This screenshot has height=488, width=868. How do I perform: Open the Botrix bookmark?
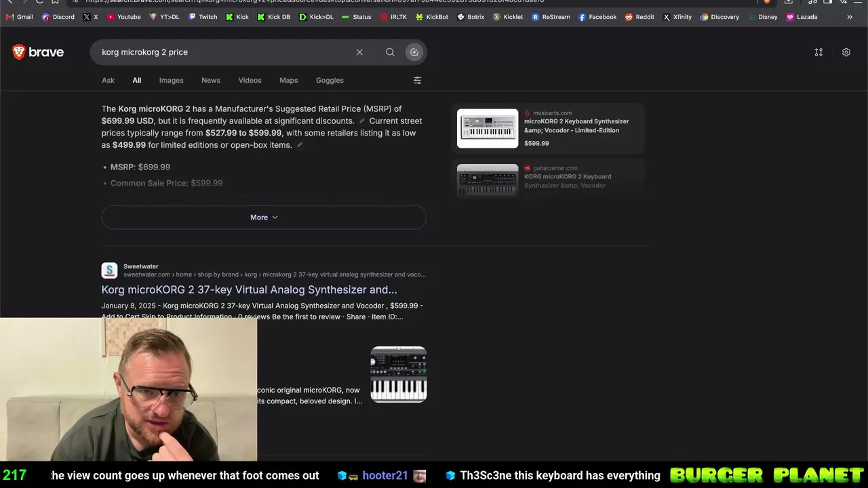[471, 17]
